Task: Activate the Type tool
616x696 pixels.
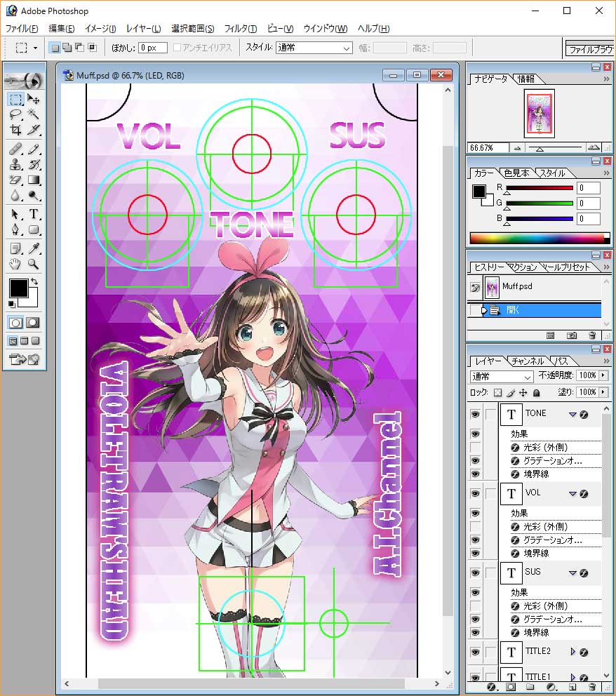Action: pyautogui.click(x=33, y=215)
